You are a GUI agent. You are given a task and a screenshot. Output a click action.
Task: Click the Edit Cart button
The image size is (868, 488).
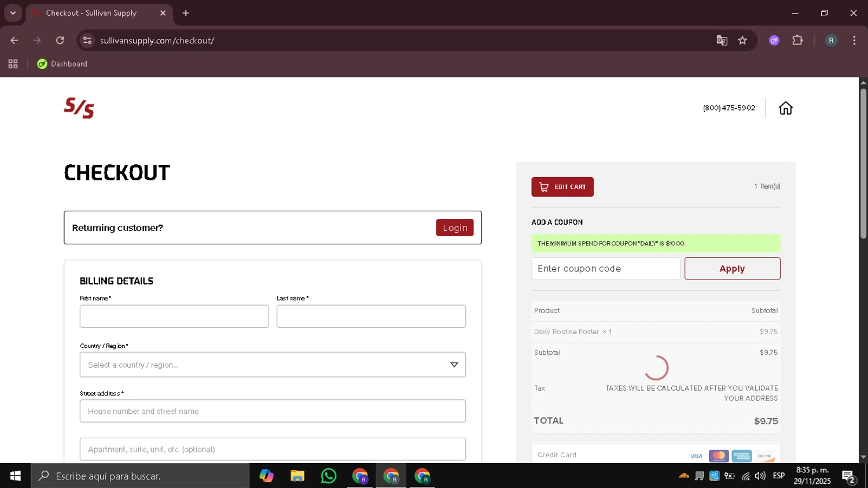coord(562,187)
